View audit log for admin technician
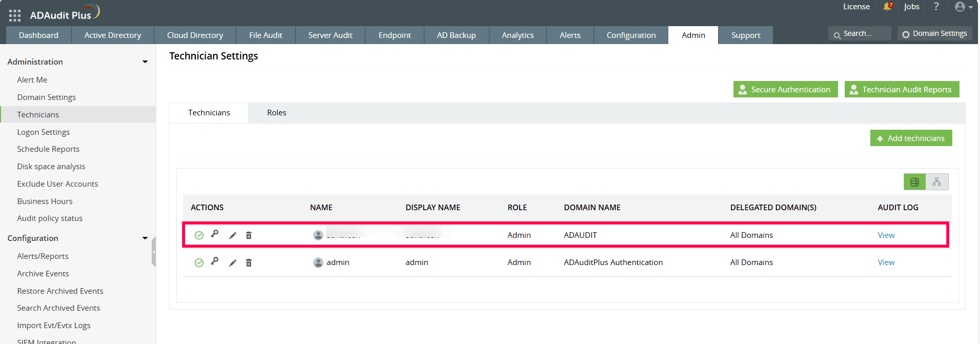Screen dimensions: 980x344 (x=886, y=262)
